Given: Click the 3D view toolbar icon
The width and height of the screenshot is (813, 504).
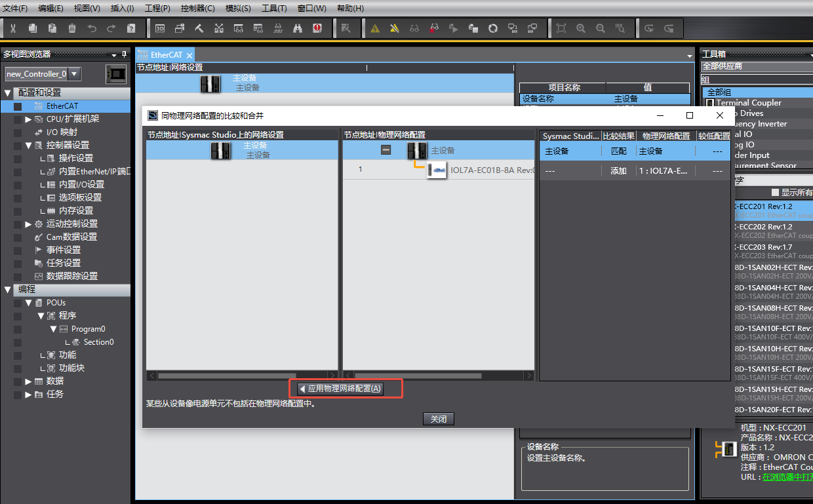Looking at the screenshot, I should (x=160, y=28).
